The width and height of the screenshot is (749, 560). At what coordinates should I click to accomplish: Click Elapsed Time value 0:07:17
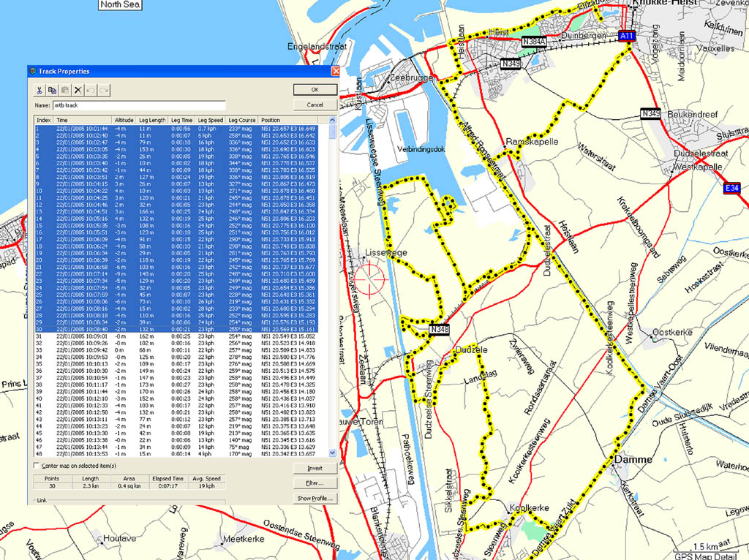[x=168, y=486]
